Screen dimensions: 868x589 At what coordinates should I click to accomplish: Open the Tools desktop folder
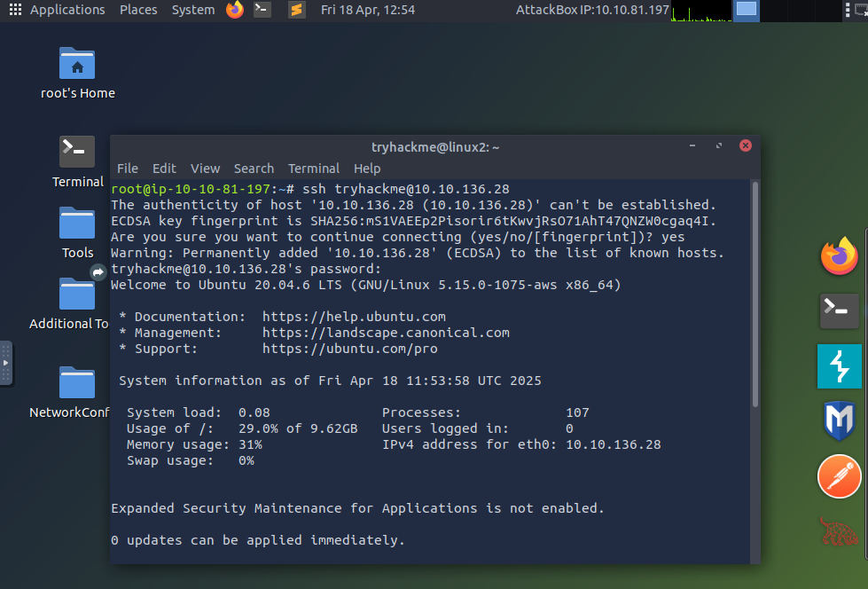pyautogui.click(x=77, y=232)
